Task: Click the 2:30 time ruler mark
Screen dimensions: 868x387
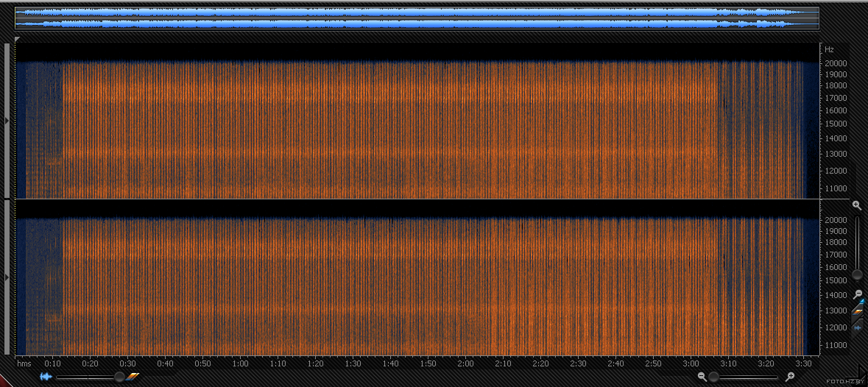Action: pos(578,363)
